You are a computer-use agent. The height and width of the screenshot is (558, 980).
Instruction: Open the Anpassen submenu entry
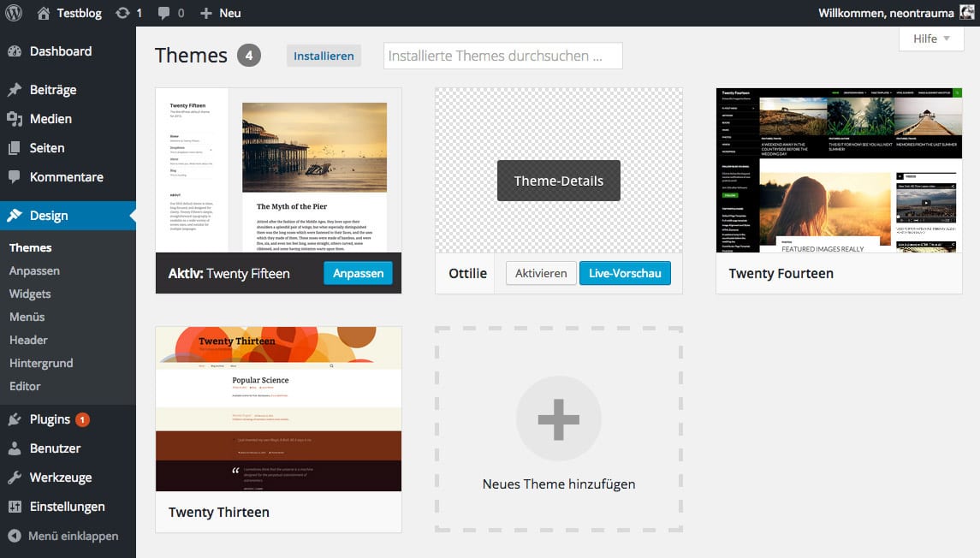tap(34, 270)
